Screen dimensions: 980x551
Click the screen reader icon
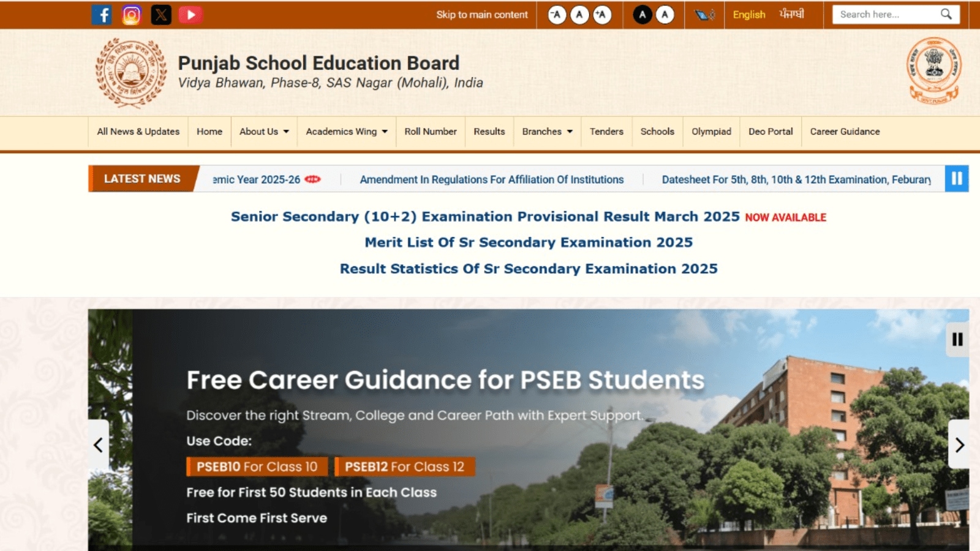click(704, 15)
